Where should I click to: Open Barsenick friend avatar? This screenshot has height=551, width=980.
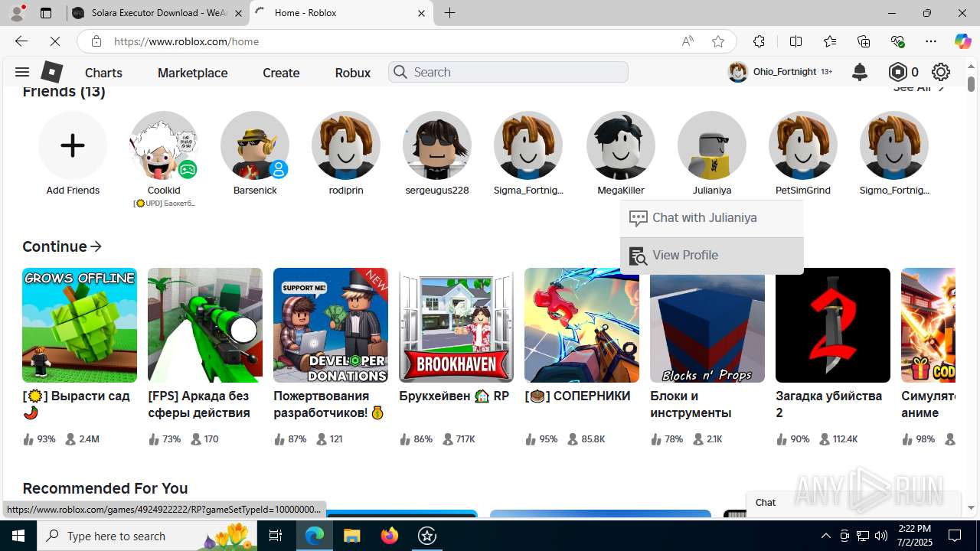pos(255,145)
